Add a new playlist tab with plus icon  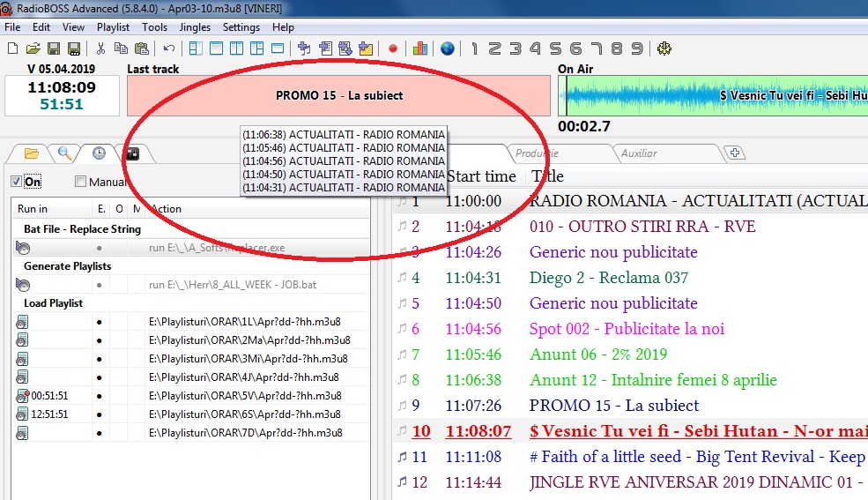tap(735, 153)
